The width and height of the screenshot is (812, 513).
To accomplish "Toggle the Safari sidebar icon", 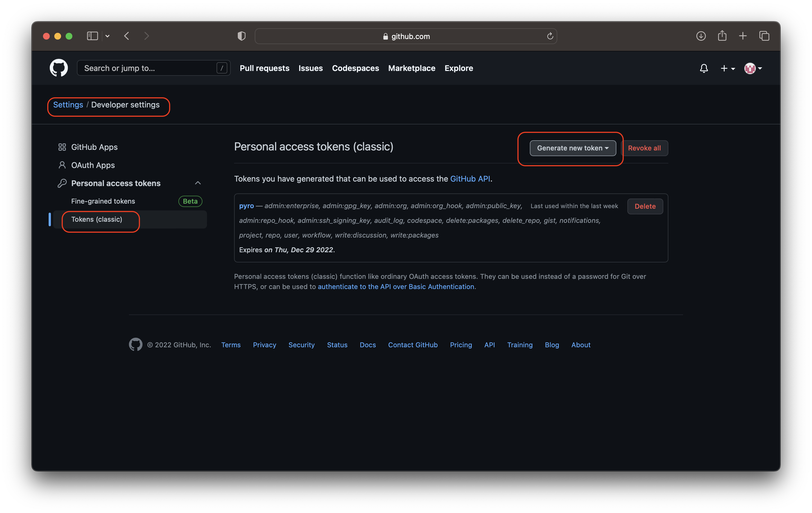I will click(x=92, y=36).
